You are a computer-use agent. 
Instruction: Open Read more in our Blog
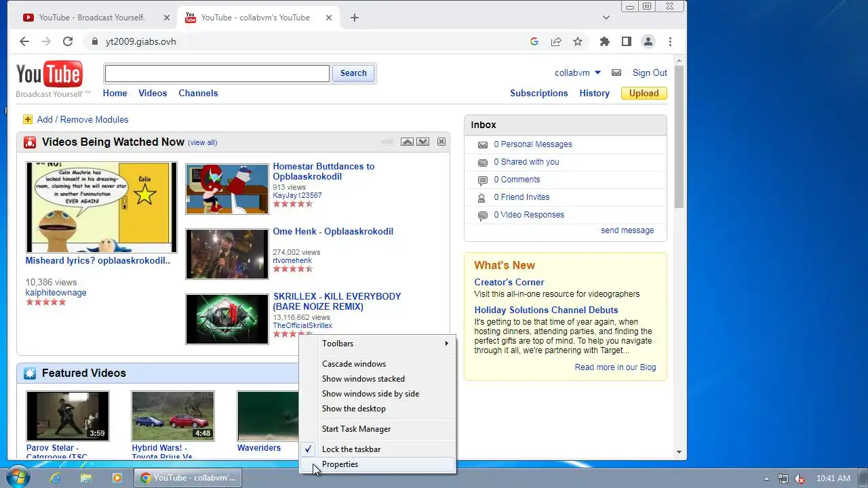[615, 367]
